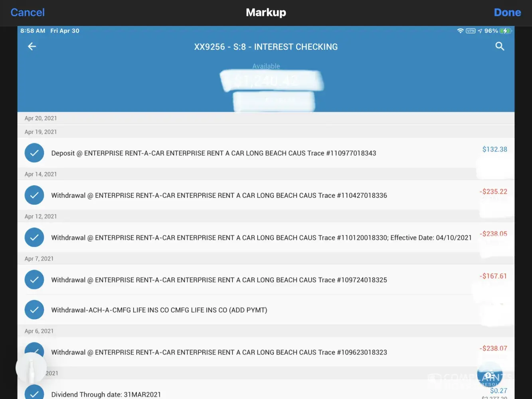
Task: Tap Done to finish Markup
Action: (507, 12)
